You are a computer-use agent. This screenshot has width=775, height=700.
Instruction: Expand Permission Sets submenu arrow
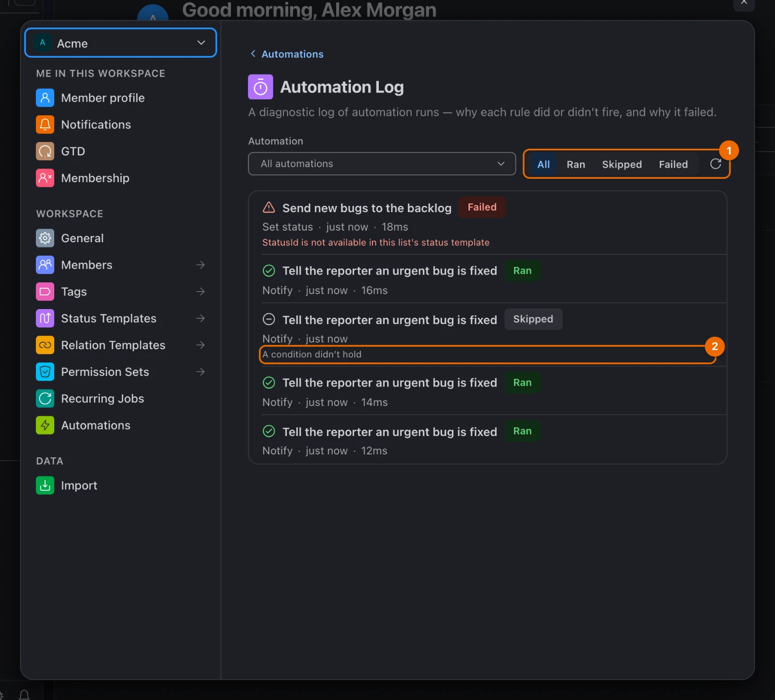click(201, 372)
